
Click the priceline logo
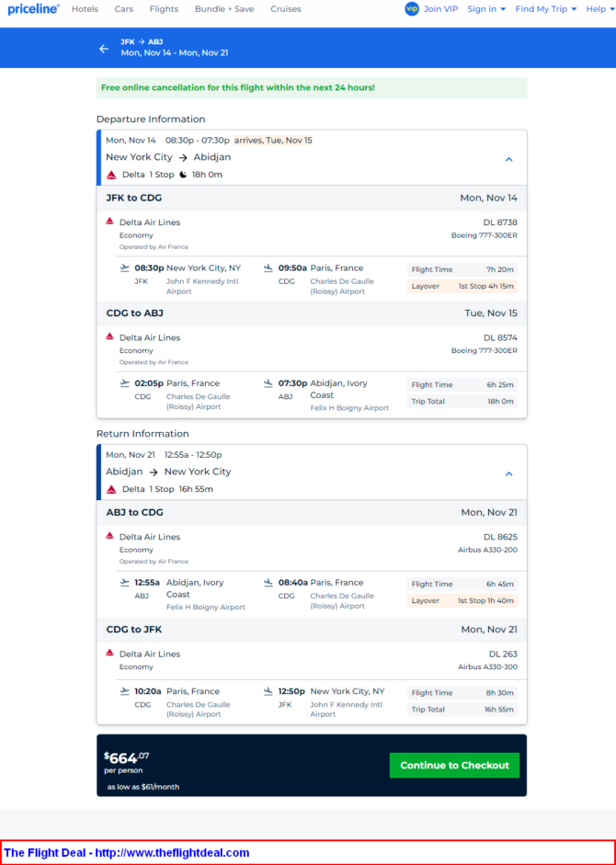click(33, 9)
